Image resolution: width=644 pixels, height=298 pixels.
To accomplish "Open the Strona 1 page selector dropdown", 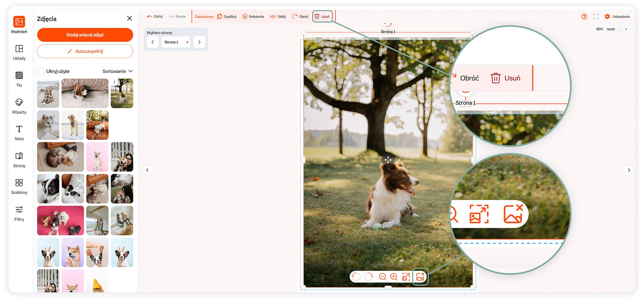I will [x=176, y=42].
